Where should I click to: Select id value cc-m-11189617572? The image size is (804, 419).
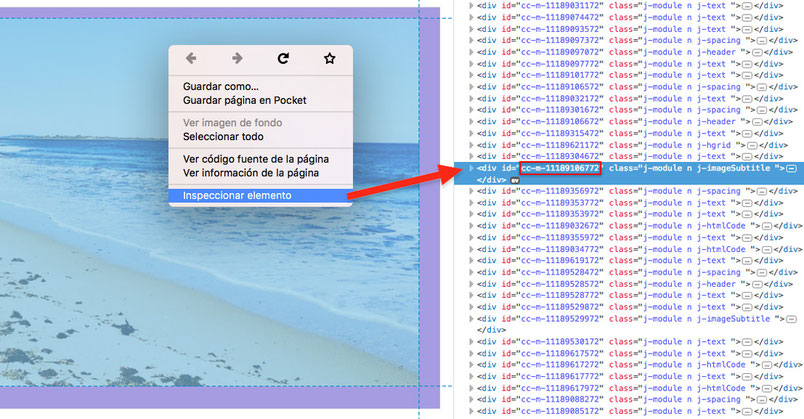[560, 353]
